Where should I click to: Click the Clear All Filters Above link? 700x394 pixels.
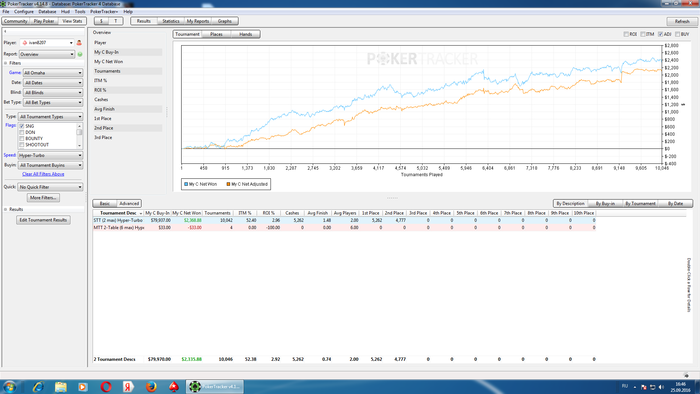(x=43, y=174)
